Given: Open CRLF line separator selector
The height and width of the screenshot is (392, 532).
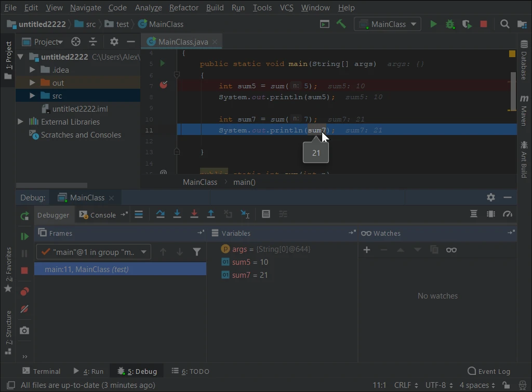Looking at the screenshot, I should [x=406, y=385].
